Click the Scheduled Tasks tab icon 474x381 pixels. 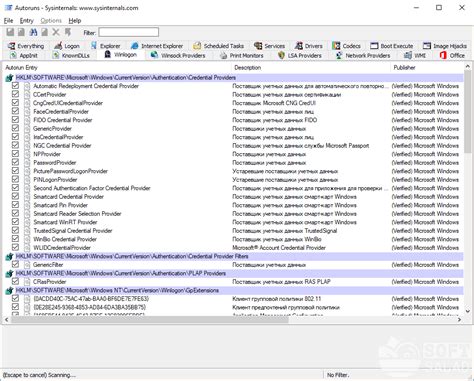pyautogui.click(x=197, y=46)
